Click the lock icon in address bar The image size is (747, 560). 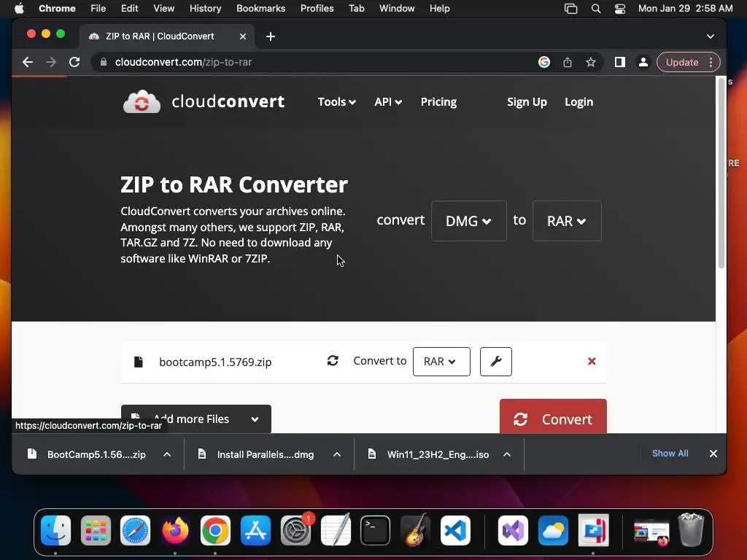[104, 62]
